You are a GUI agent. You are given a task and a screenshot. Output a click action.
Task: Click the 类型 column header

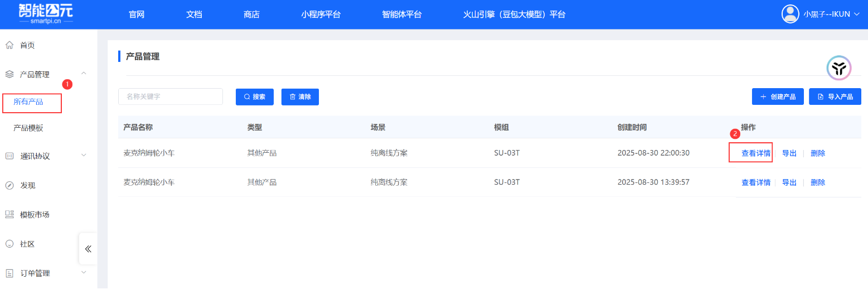[x=255, y=127]
